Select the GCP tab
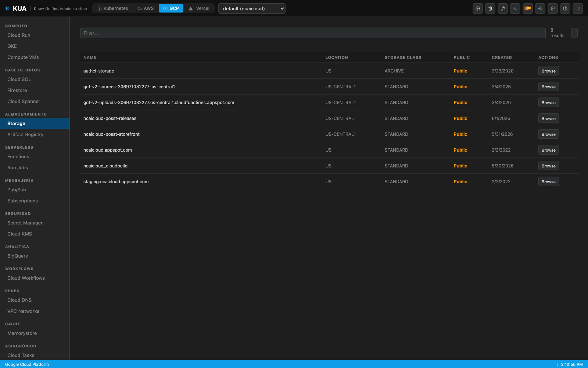Screen dimensions: 588x368 [171, 8]
